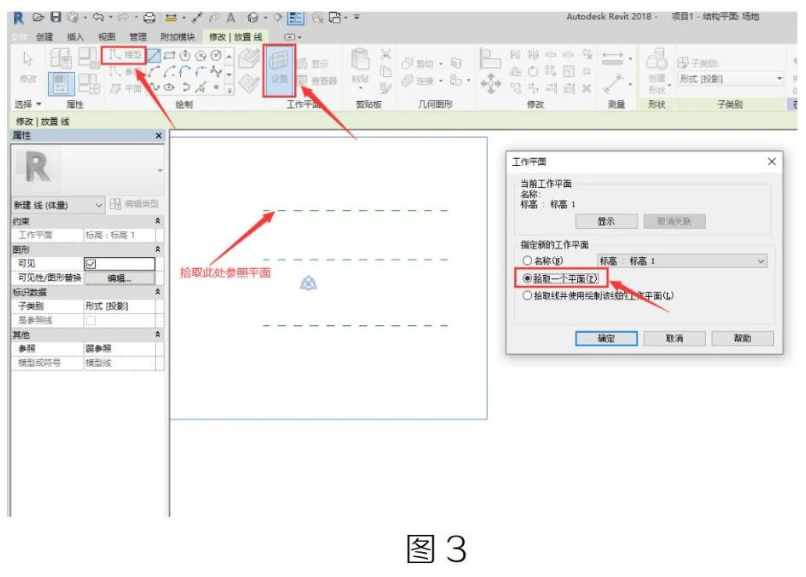Image resolution: width=806 pixels, height=577 pixels.
Task: Open the 附加模块 ribbon tab
Action: (x=178, y=37)
